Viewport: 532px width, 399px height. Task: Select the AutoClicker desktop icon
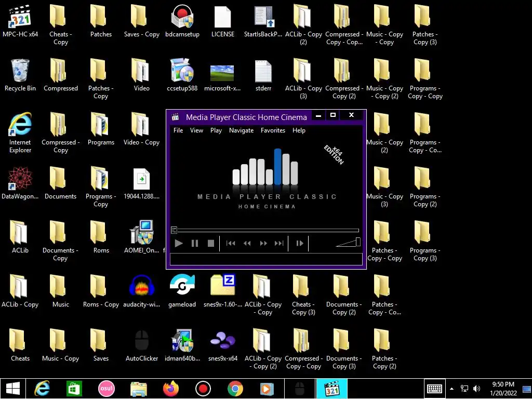(141, 345)
